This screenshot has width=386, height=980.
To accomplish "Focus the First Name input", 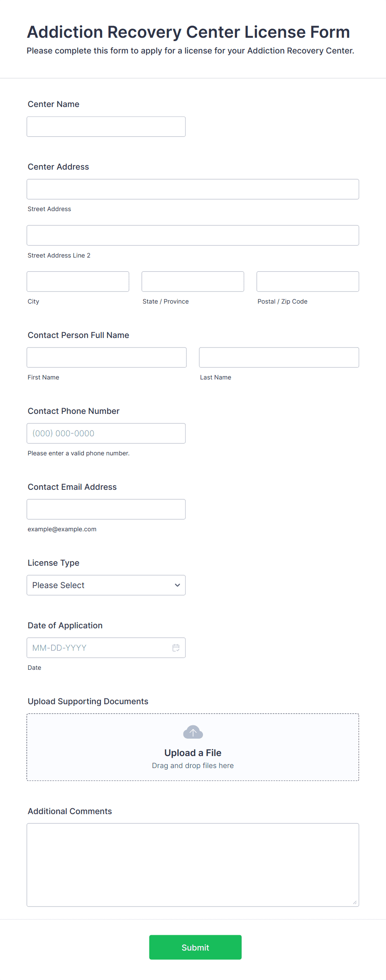I will click(107, 357).
